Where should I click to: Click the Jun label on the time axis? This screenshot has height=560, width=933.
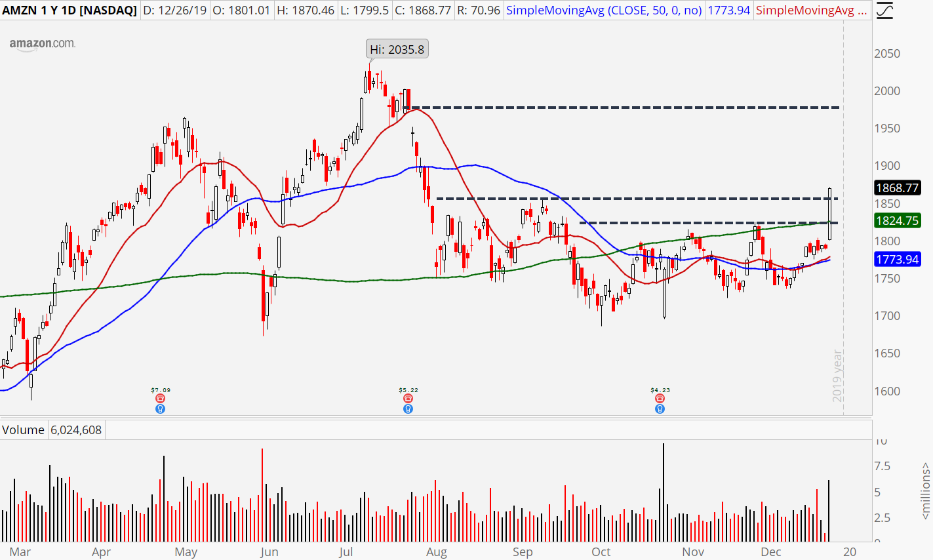[269, 552]
